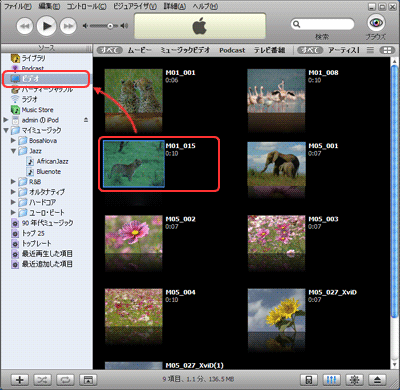Expand the R&B folder

point(13,182)
